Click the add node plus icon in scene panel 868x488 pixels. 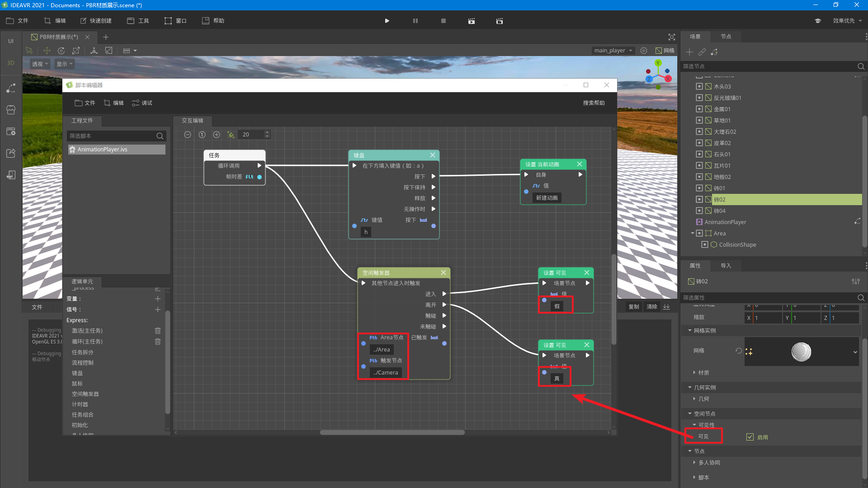(x=689, y=52)
